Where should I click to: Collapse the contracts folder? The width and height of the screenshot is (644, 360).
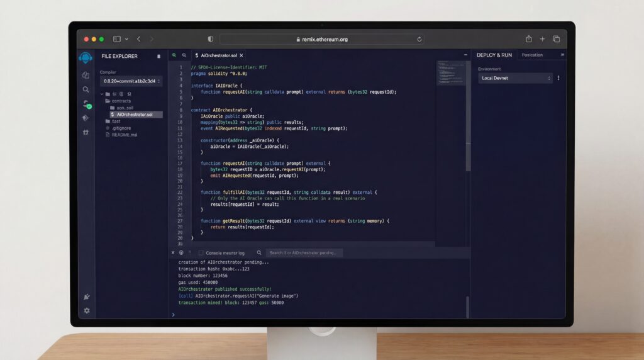(x=118, y=101)
